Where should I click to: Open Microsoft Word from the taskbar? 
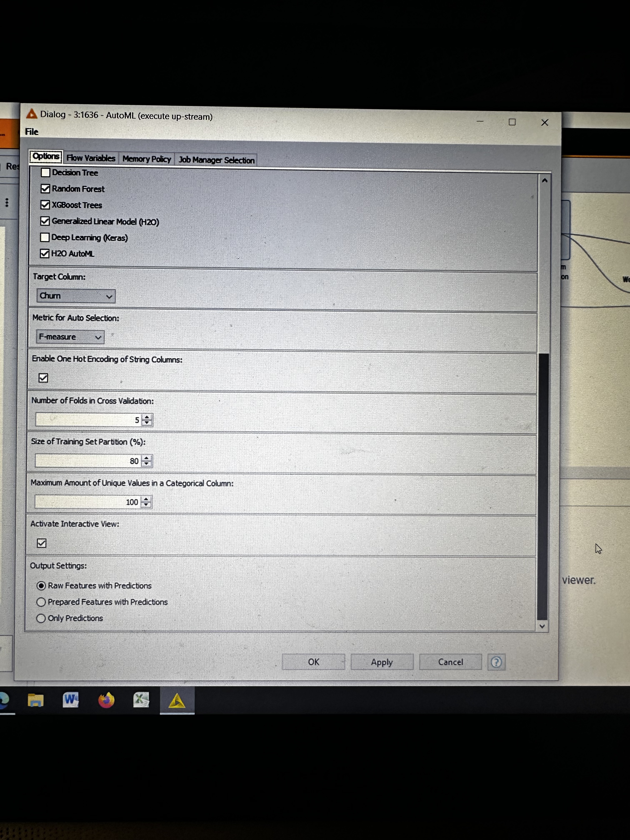[71, 700]
